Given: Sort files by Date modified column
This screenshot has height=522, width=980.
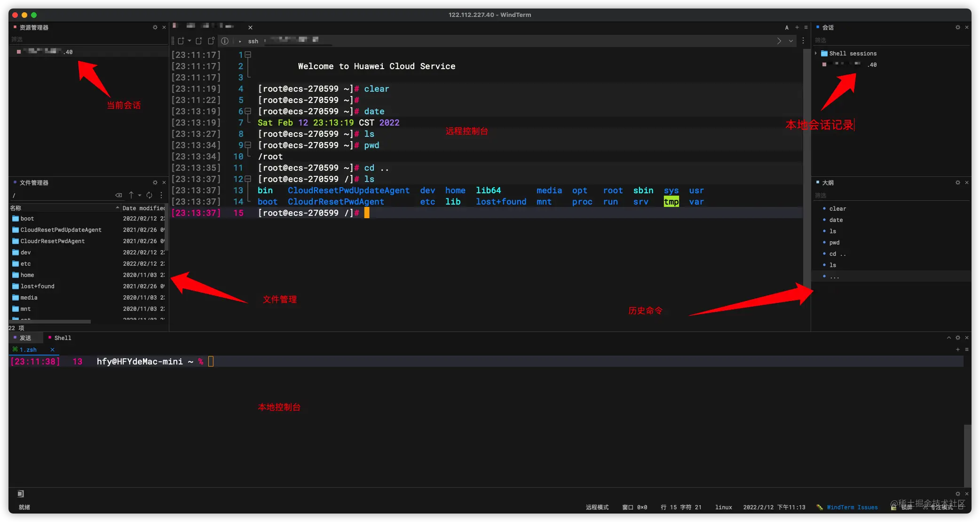Looking at the screenshot, I should 143,208.
